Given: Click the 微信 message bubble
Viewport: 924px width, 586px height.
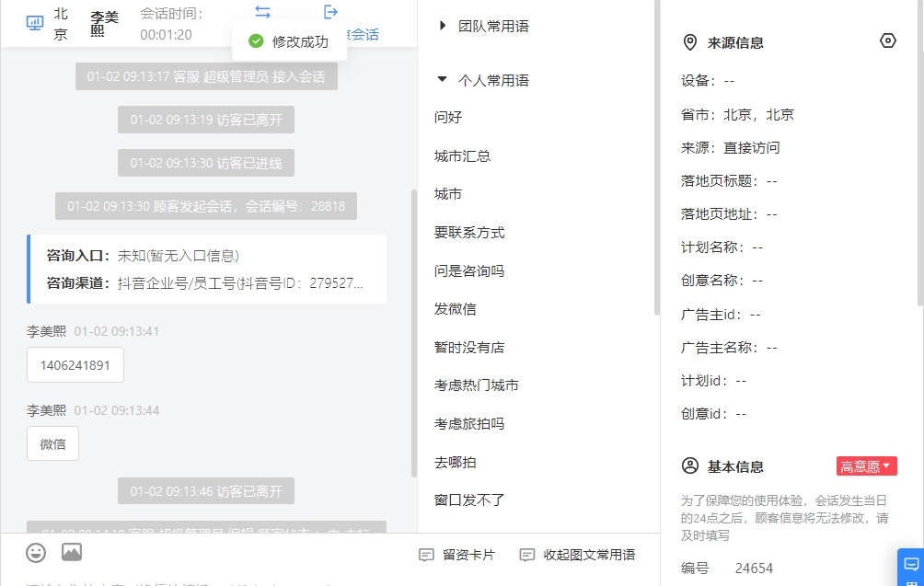Looking at the screenshot, I should point(53,444).
